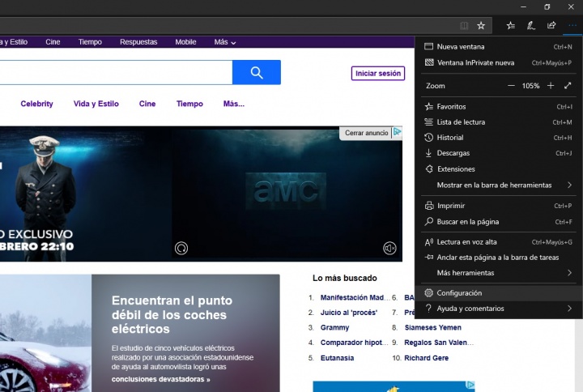Open the Eutanasia trending search

[337, 358]
